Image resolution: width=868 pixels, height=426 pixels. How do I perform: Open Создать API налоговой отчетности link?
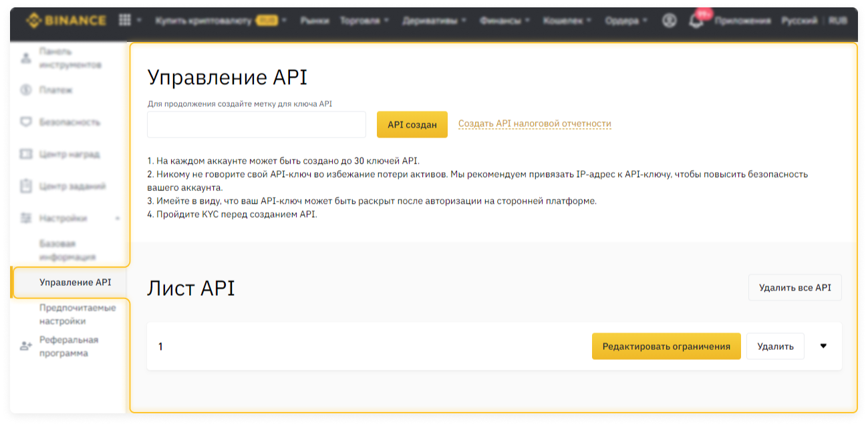[x=535, y=124]
